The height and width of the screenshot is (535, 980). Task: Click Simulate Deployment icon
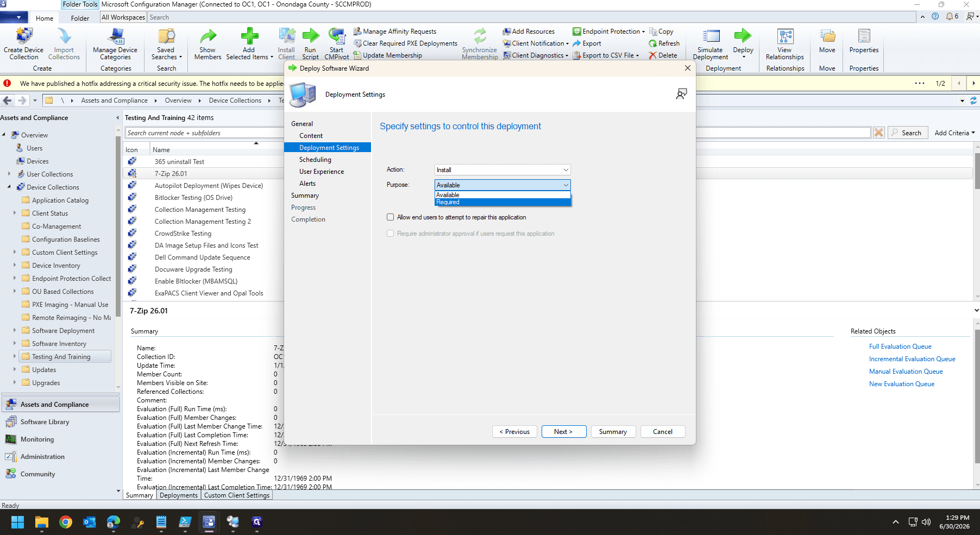tap(710, 43)
